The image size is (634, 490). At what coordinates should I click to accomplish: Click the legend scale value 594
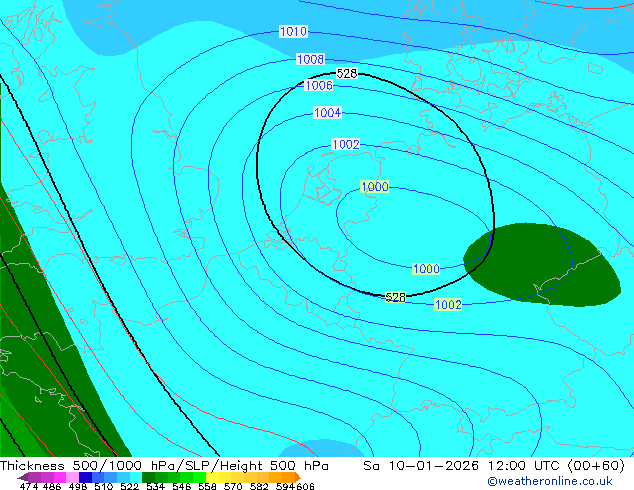click(285, 486)
